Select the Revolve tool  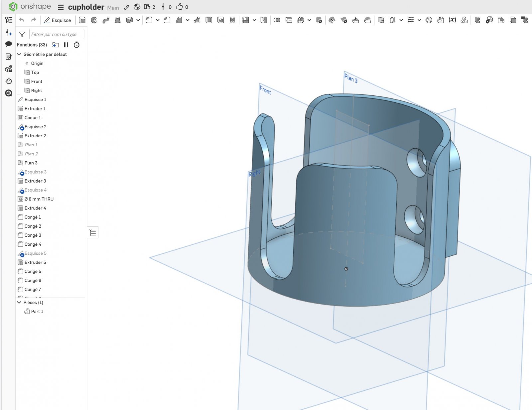point(94,20)
